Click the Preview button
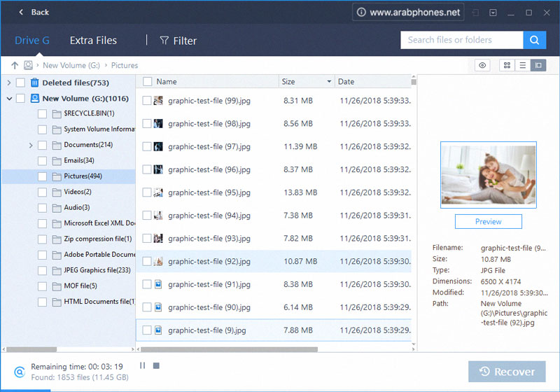The width and height of the screenshot is (560, 392). click(488, 221)
